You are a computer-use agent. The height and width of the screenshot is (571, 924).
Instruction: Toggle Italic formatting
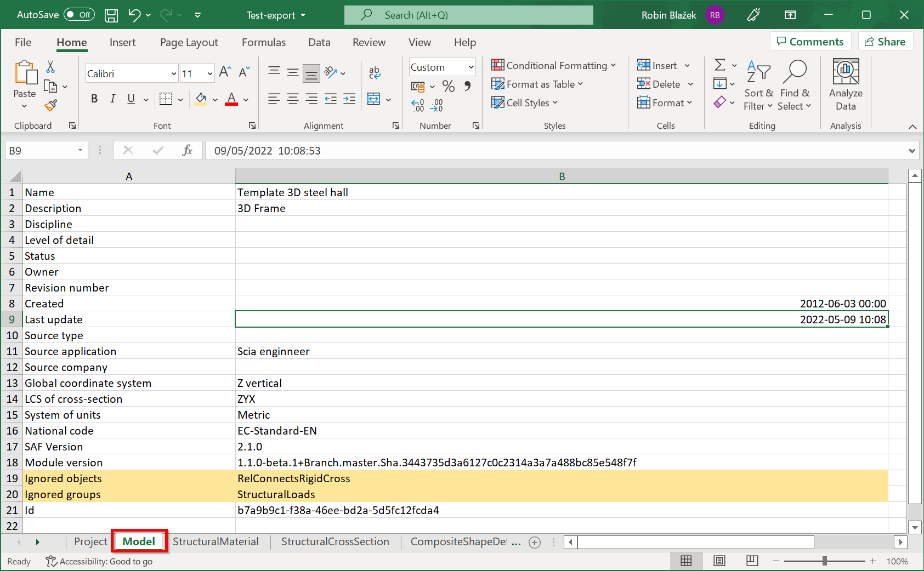[x=112, y=99]
